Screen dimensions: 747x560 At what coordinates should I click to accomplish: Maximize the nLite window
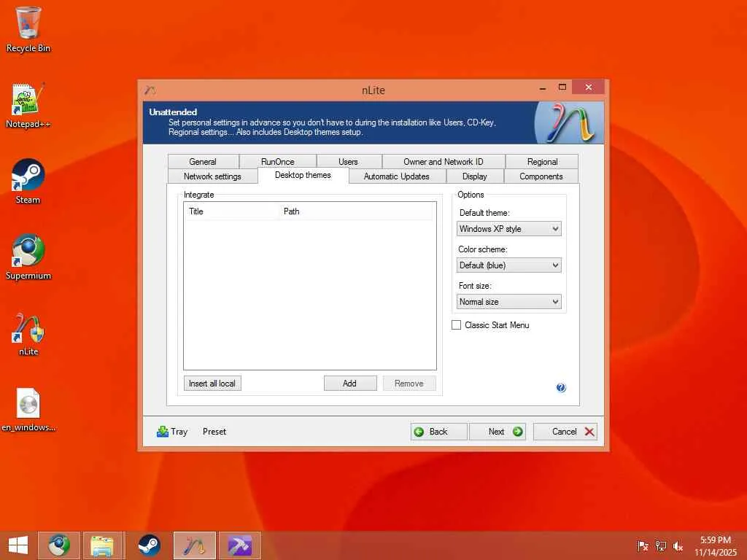tap(562, 87)
